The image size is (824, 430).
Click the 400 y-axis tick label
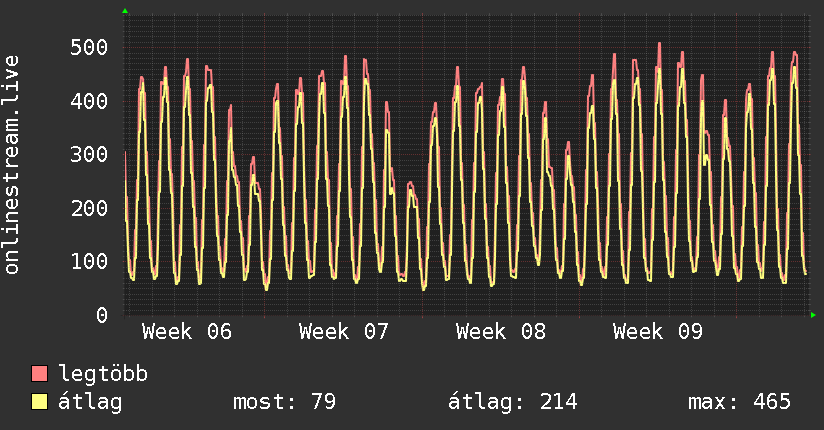[89, 101]
